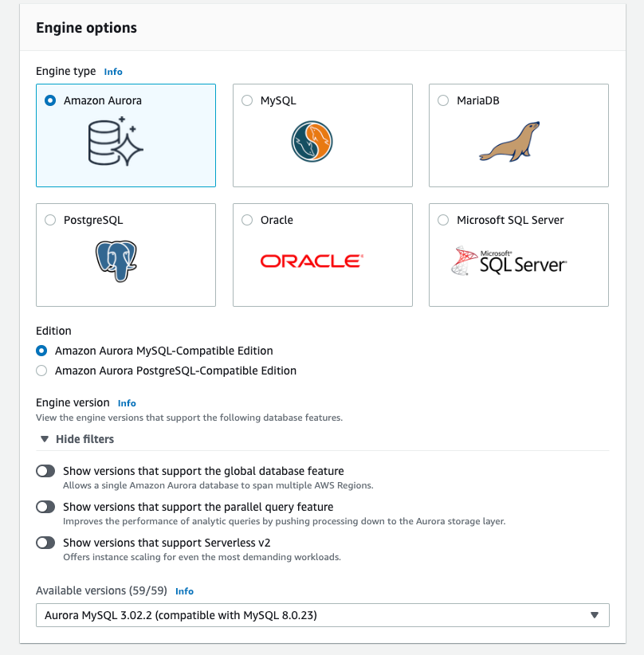Select the Oracle engine radio button
The image size is (644, 655).
(247, 220)
